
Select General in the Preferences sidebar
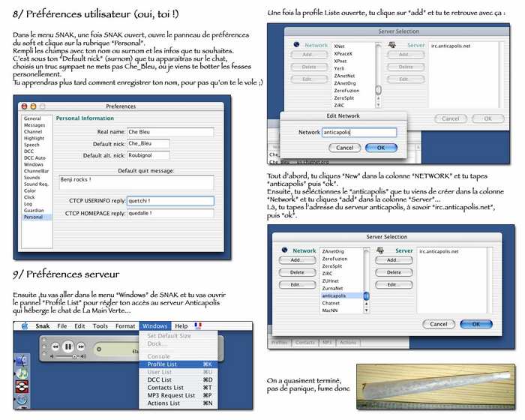click(x=32, y=118)
